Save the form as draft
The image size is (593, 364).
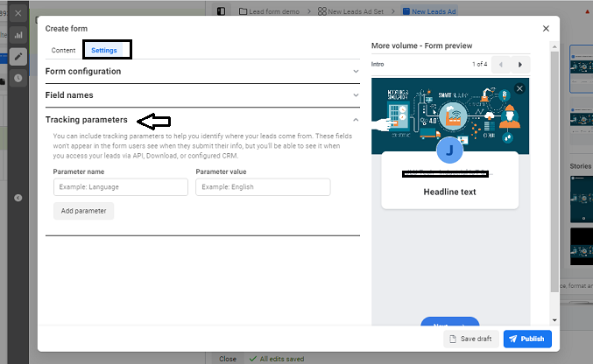(x=470, y=339)
